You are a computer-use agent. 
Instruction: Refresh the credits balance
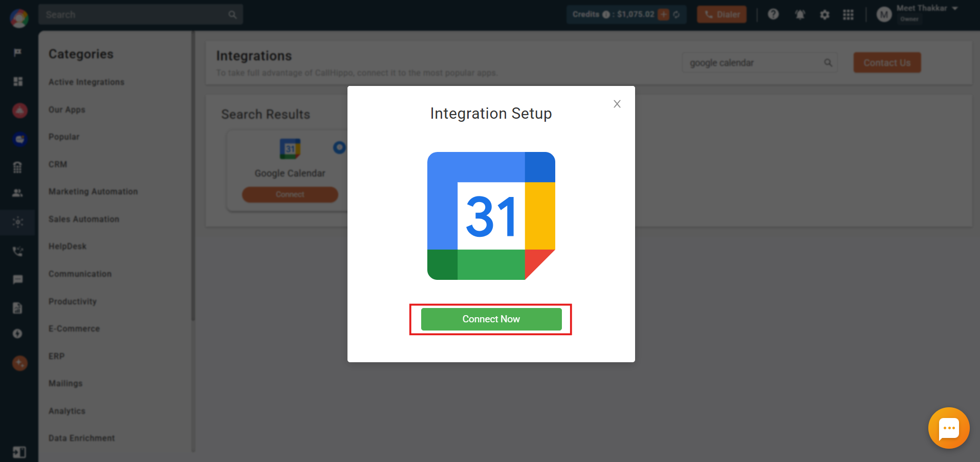tap(677, 14)
